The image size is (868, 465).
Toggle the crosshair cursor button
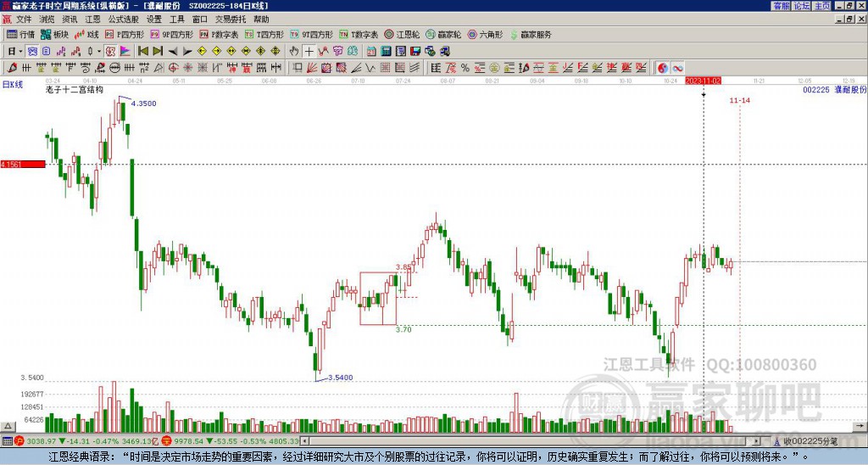309,51
